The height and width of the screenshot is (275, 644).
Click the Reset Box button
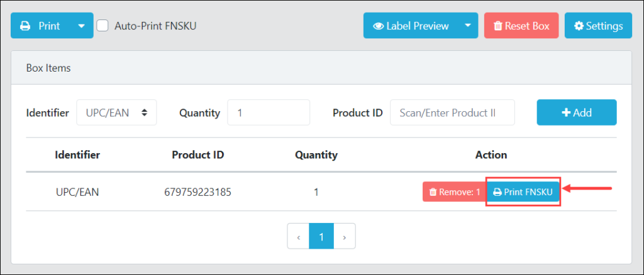coord(521,26)
